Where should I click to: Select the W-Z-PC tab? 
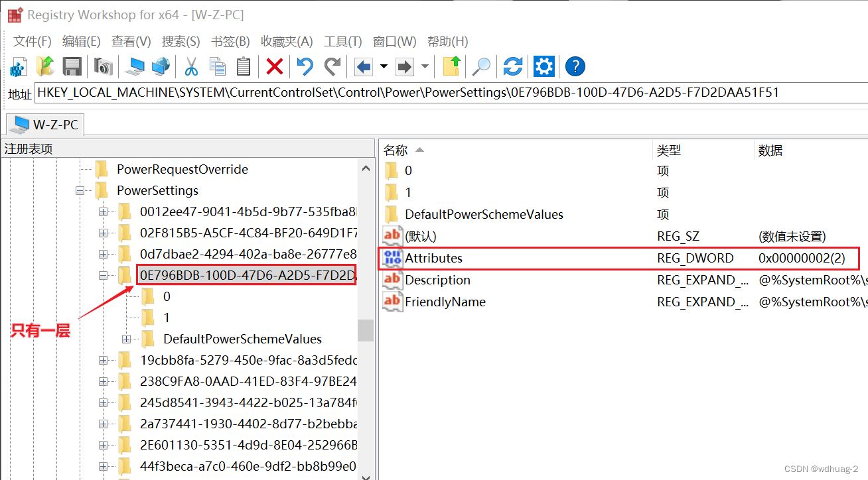[44, 124]
